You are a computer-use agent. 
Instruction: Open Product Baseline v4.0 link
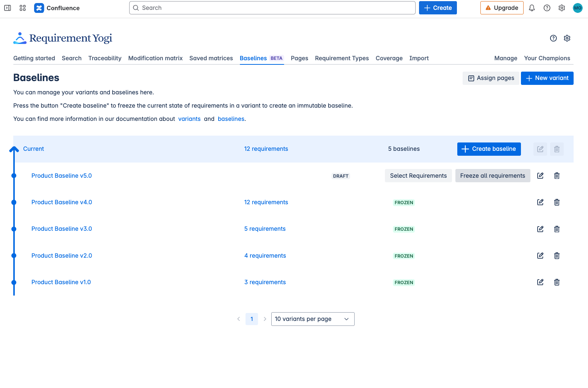pyautogui.click(x=62, y=202)
